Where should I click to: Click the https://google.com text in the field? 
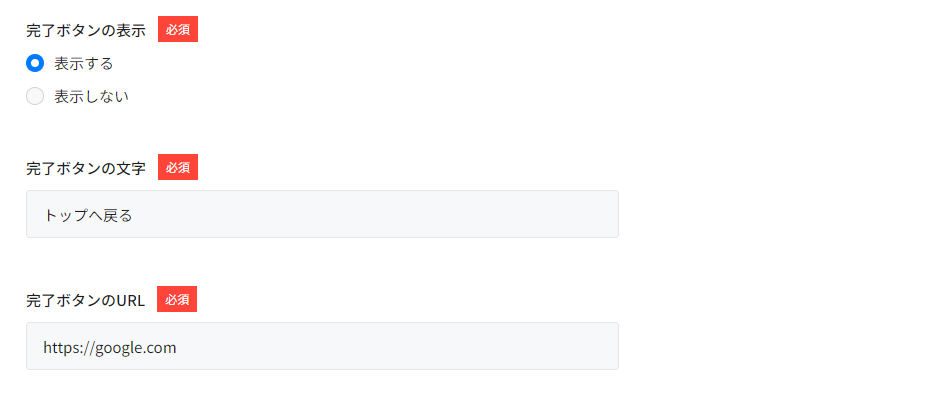coord(110,348)
